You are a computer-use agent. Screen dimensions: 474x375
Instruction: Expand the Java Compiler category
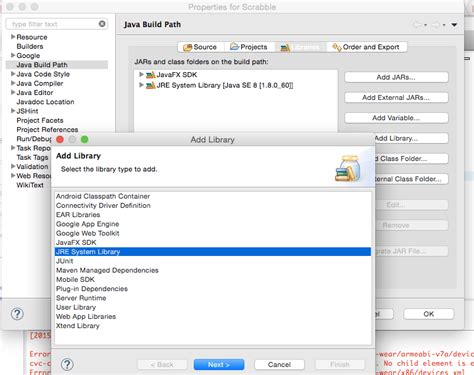pyautogui.click(x=13, y=83)
